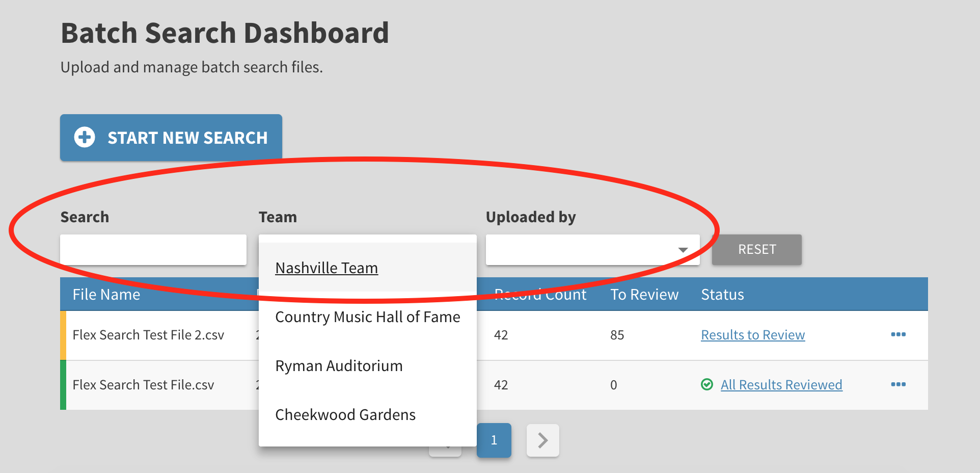The height and width of the screenshot is (473, 980).
Task: Select the Cheekwood Gardens team option
Action: coord(345,415)
